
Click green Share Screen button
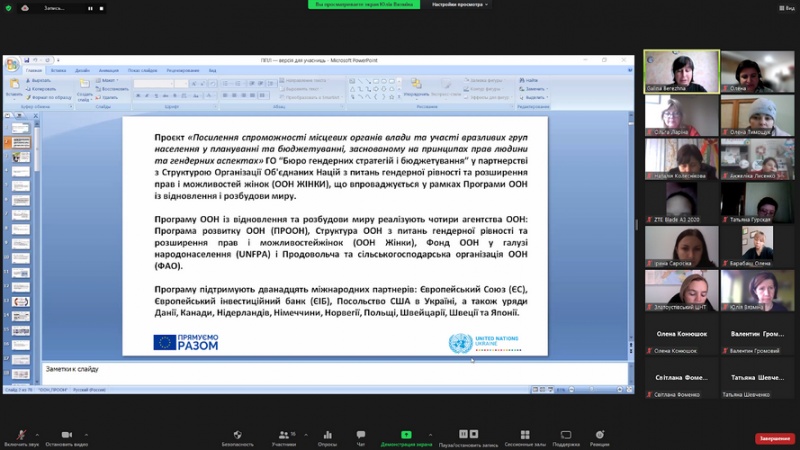point(406,435)
